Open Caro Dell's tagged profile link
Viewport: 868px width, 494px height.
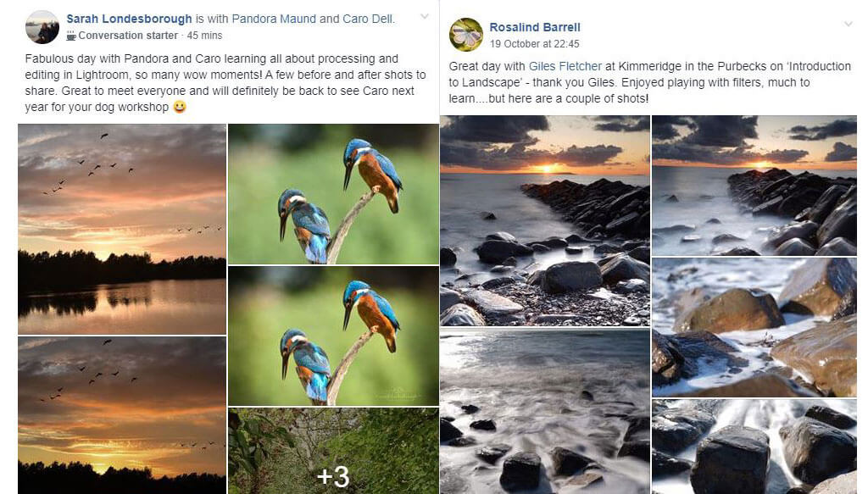pos(367,19)
